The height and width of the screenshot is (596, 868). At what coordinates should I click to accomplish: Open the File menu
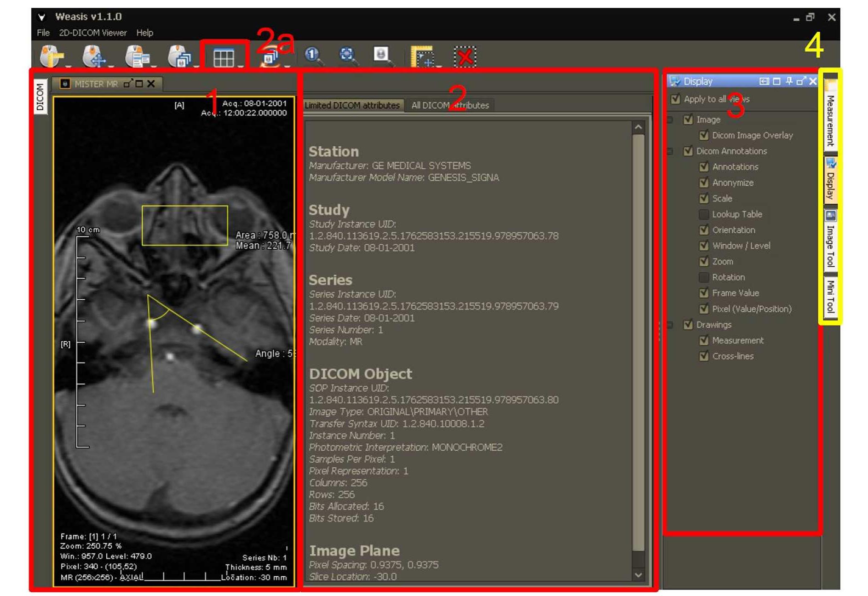coord(43,33)
